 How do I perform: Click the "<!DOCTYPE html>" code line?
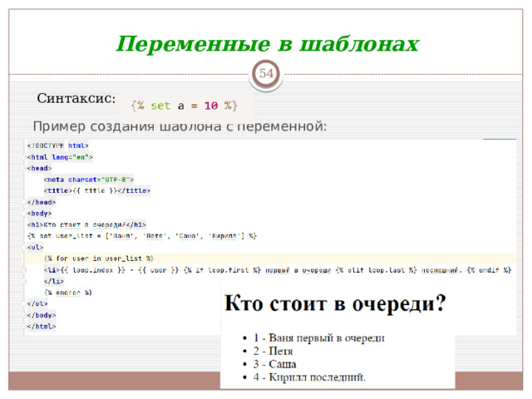tap(57, 145)
